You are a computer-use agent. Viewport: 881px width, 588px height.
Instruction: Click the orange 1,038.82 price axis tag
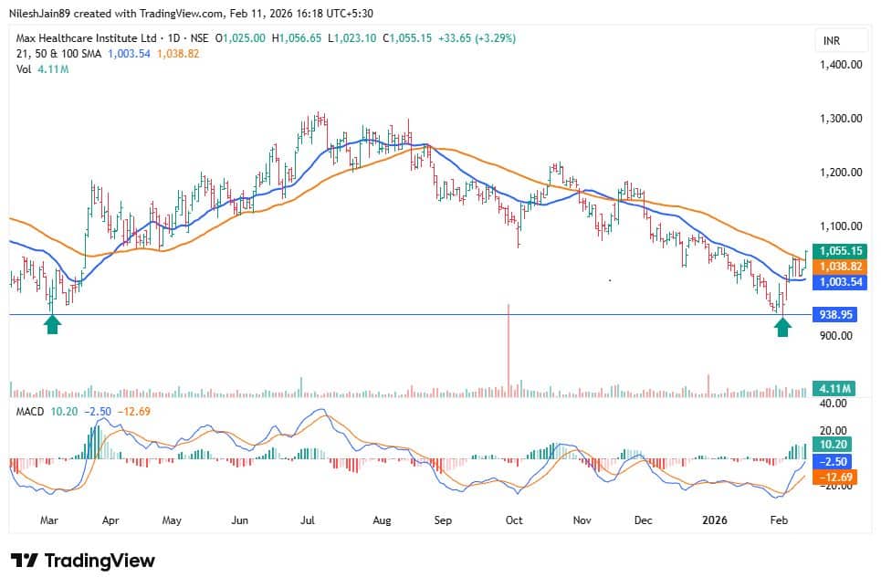(x=840, y=267)
